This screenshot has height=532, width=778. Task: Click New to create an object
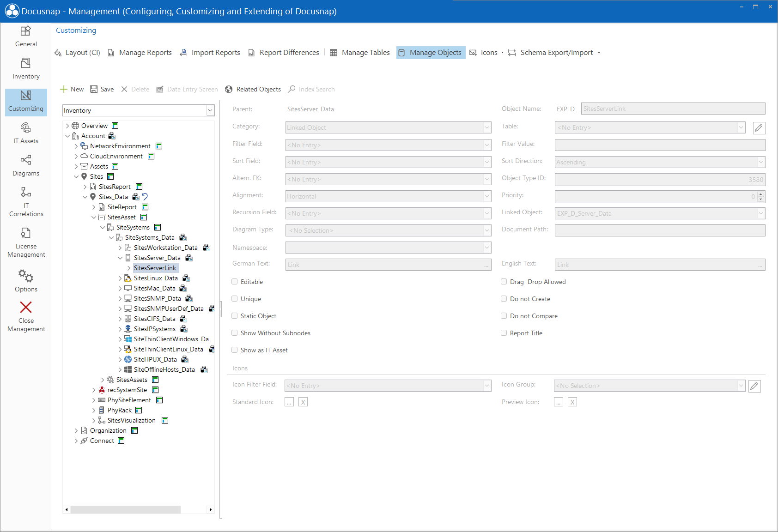pos(72,89)
